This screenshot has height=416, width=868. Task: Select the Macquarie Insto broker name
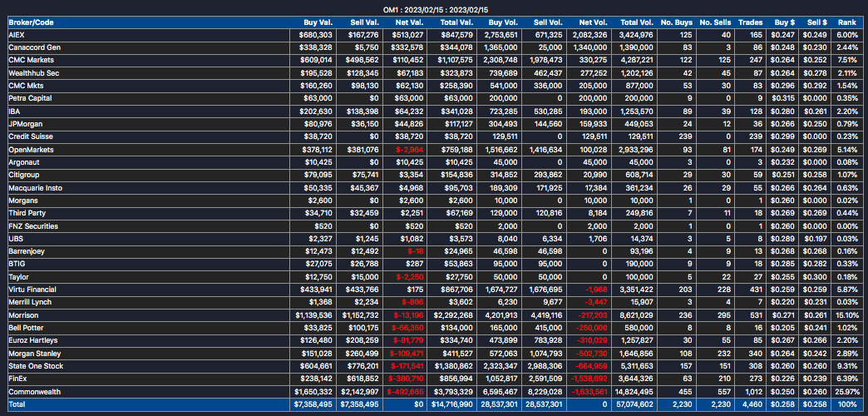tap(36, 188)
